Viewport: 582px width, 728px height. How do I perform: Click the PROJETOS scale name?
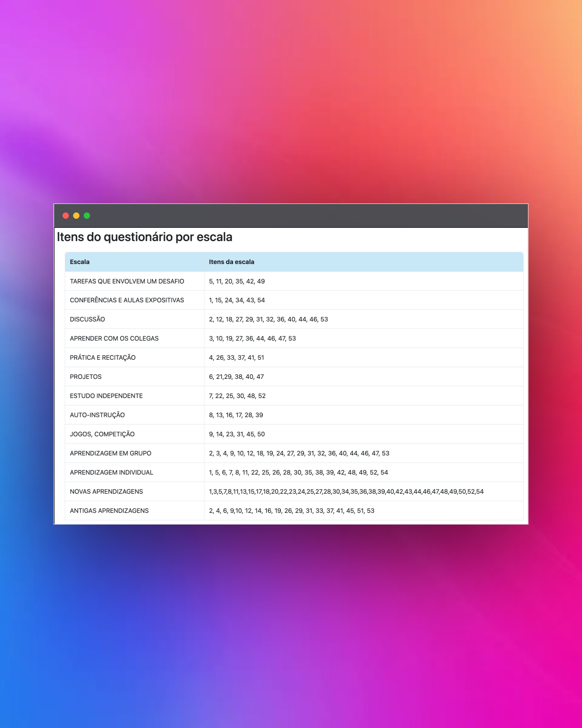point(86,377)
